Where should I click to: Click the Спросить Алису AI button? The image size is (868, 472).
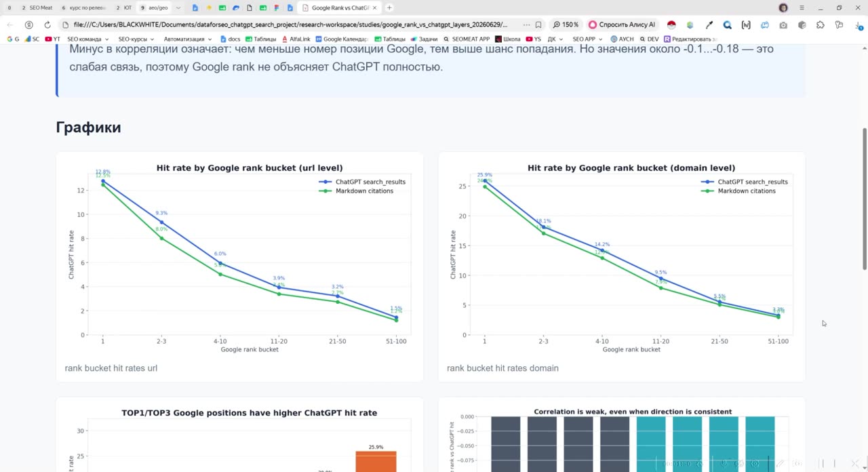tap(622, 25)
